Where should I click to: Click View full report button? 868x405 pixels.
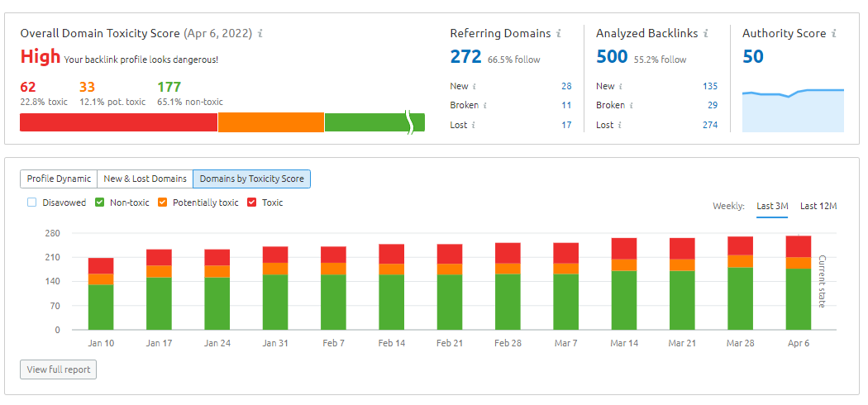tap(58, 369)
